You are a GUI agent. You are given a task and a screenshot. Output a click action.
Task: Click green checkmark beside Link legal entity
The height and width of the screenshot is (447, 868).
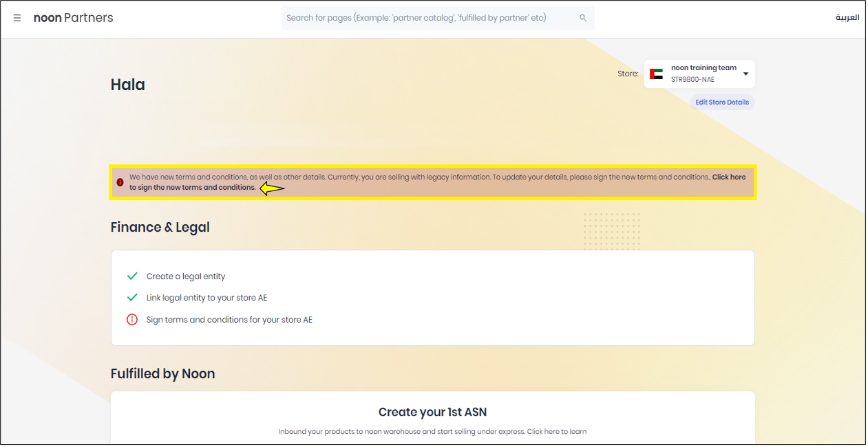(x=132, y=298)
